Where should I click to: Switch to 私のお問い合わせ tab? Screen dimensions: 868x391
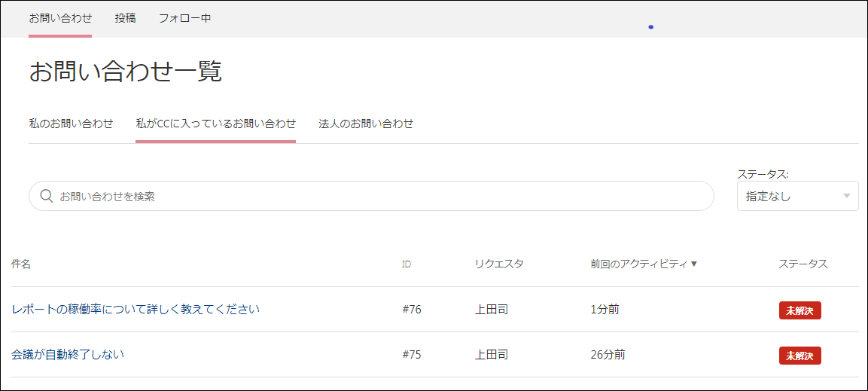(71, 124)
